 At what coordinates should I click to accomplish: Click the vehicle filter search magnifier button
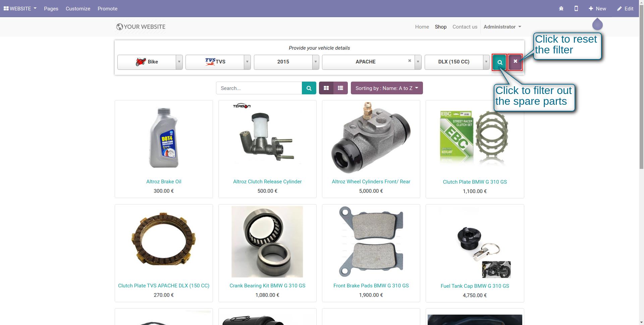point(499,62)
